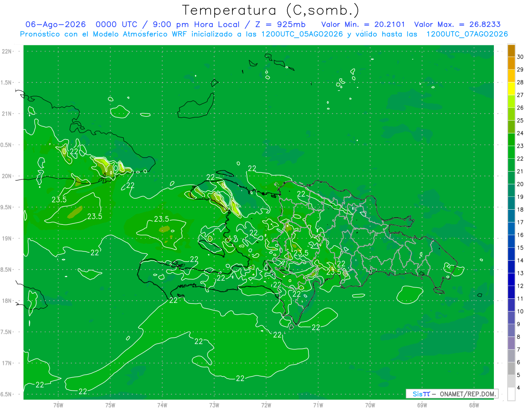
Task: Click the yellow swatch between 27 and 28
Action: pos(511,89)
